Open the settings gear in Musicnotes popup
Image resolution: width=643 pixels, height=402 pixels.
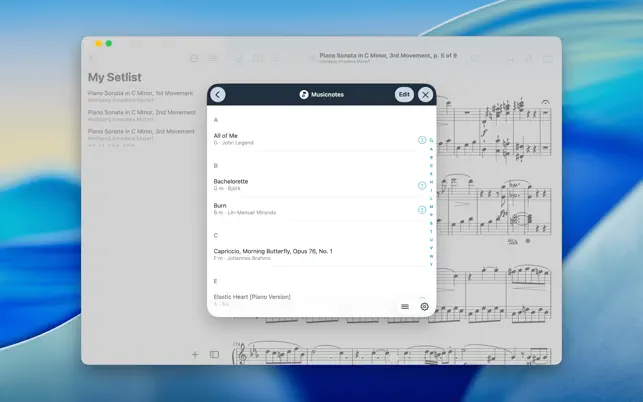[424, 306]
